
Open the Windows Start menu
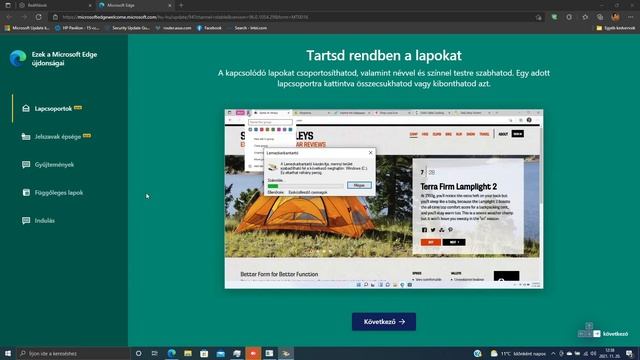tap(8, 353)
